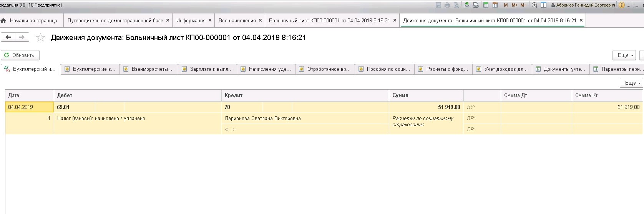Click the panel layout settings icon

(543, 5)
